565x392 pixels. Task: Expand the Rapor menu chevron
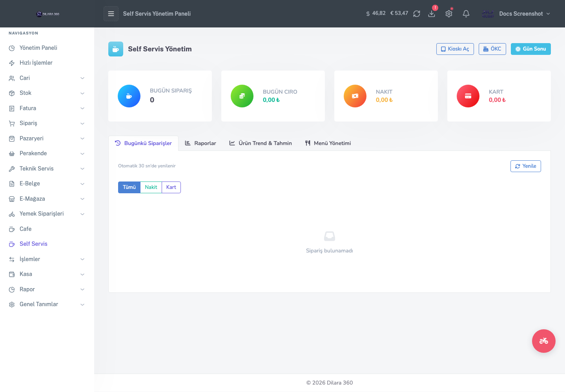(82, 290)
